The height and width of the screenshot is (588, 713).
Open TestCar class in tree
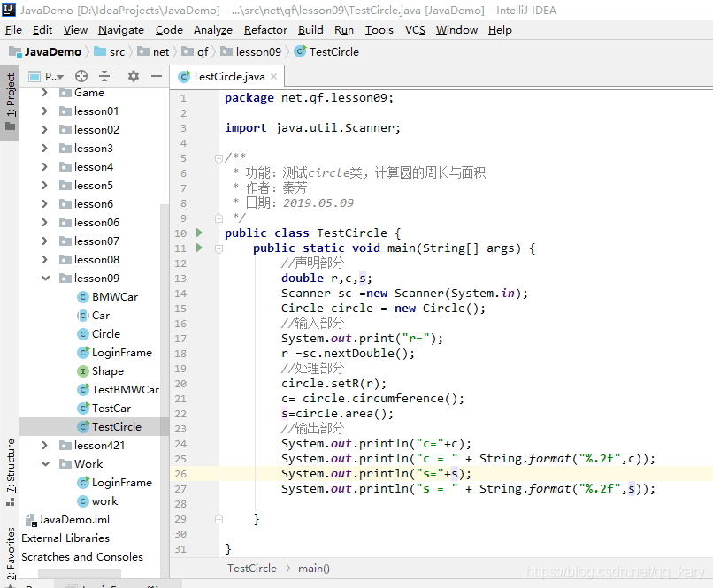tap(104, 409)
